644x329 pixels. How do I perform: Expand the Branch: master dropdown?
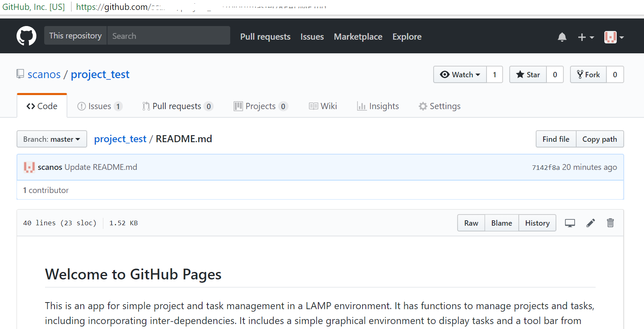[52, 139]
